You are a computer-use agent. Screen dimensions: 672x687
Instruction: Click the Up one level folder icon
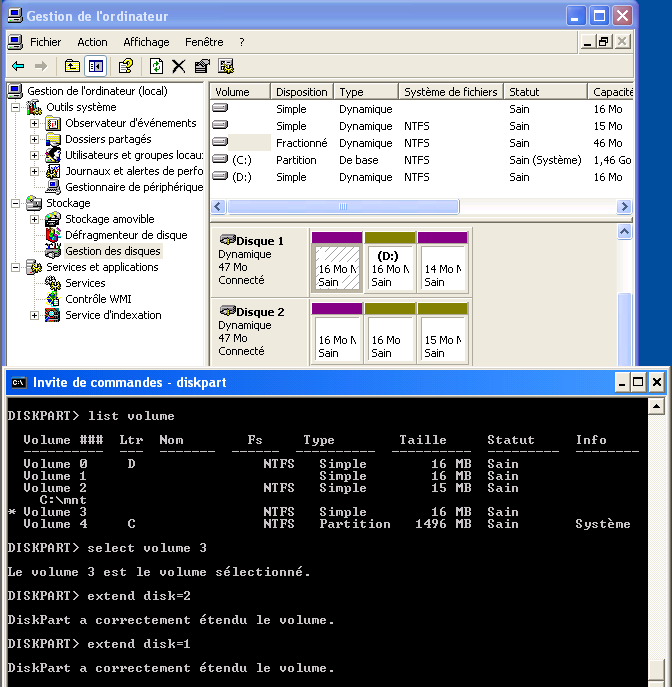pos(72,67)
